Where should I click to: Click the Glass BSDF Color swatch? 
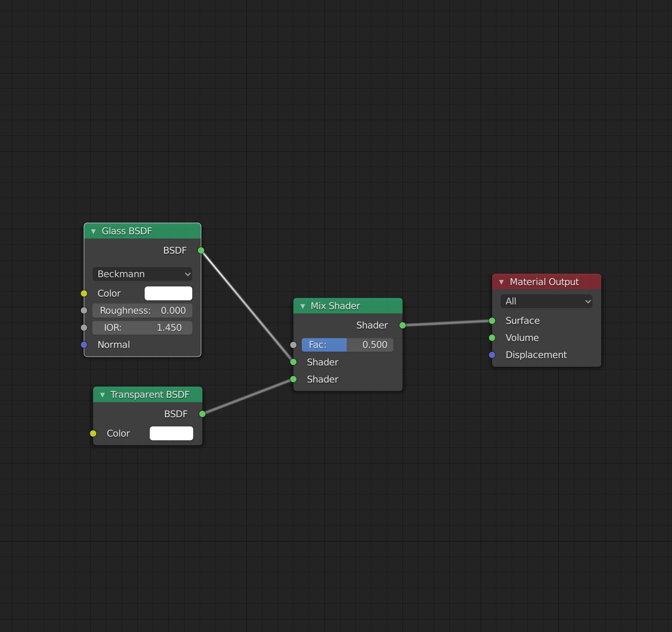pyautogui.click(x=168, y=293)
